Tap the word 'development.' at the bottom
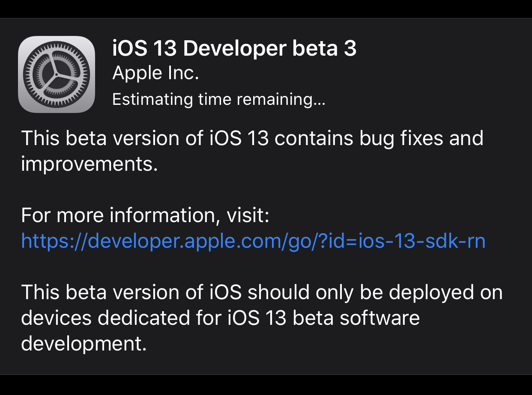 [84, 344]
